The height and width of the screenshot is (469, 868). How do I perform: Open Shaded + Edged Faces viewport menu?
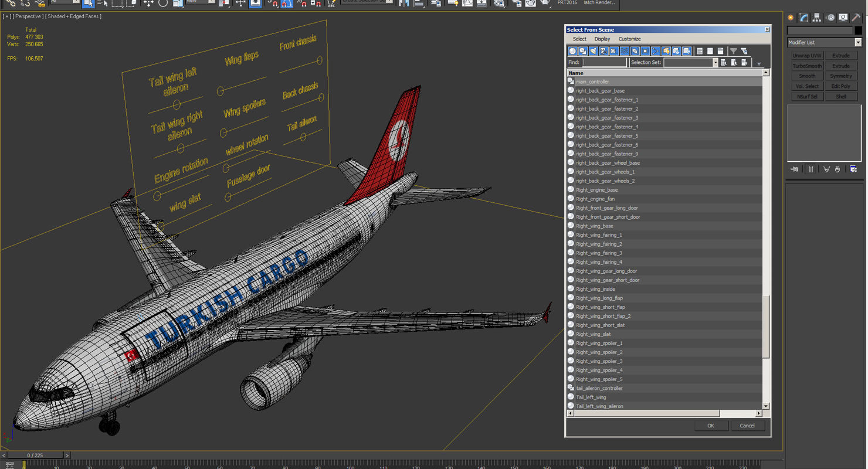pyautogui.click(x=73, y=16)
